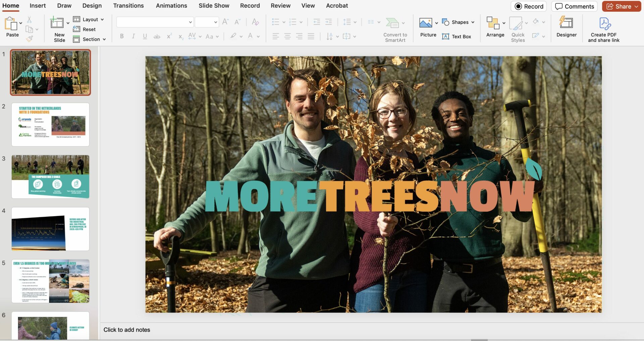Open the font name combo box

click(155, 22)
